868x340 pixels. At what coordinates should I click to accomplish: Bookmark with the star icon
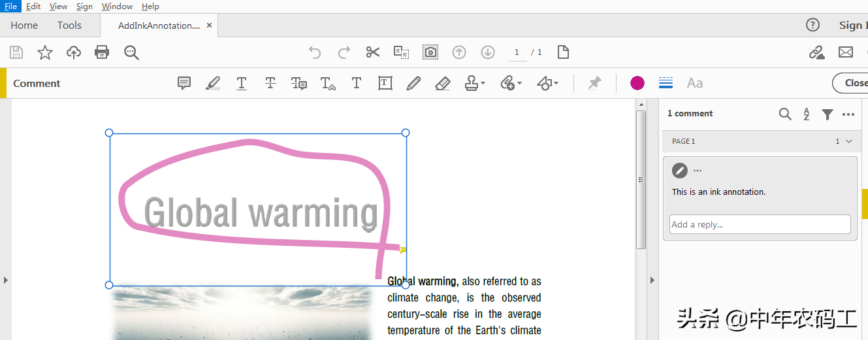45,52
